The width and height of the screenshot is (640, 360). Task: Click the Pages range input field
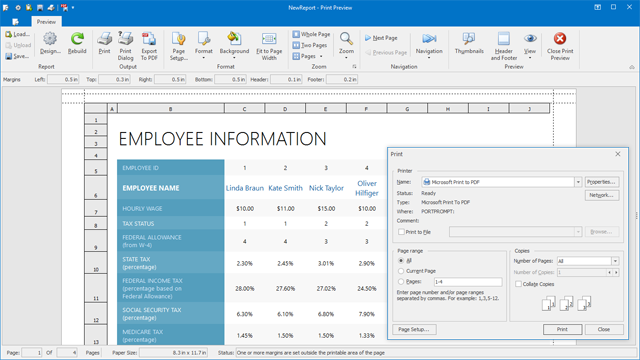[468, 282]
